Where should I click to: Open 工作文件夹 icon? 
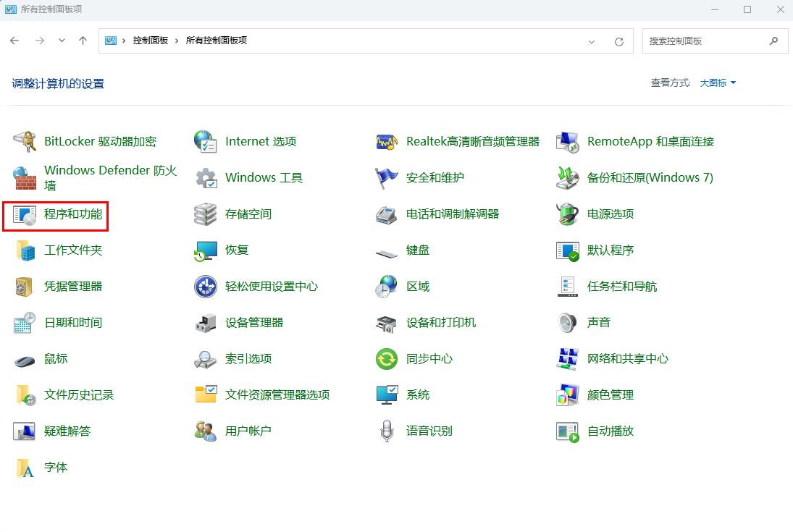tap(25, 250)
